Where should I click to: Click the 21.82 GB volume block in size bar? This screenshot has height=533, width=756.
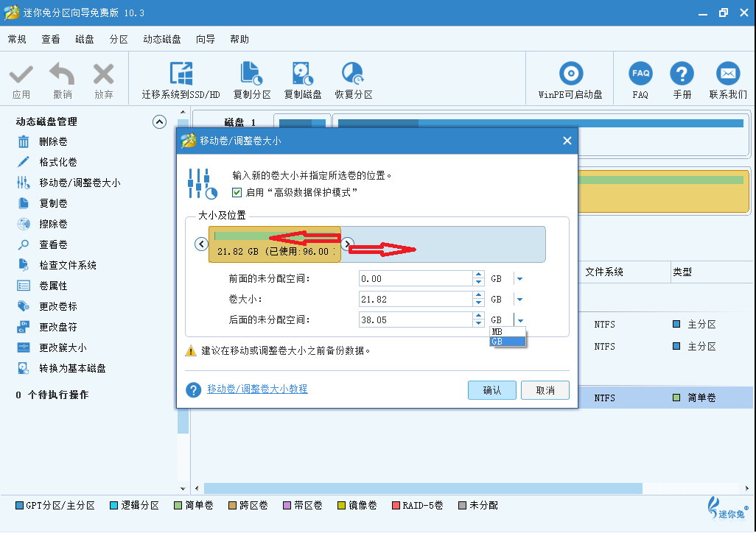click(x=275, y=244)
